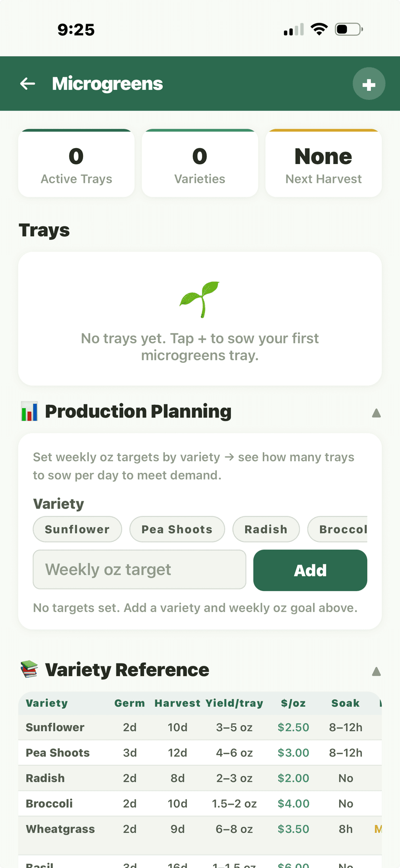Collapse the Production Planning section
Image resolution: width=400 pixels, height=868 pixels.
[x=376, y=413]
